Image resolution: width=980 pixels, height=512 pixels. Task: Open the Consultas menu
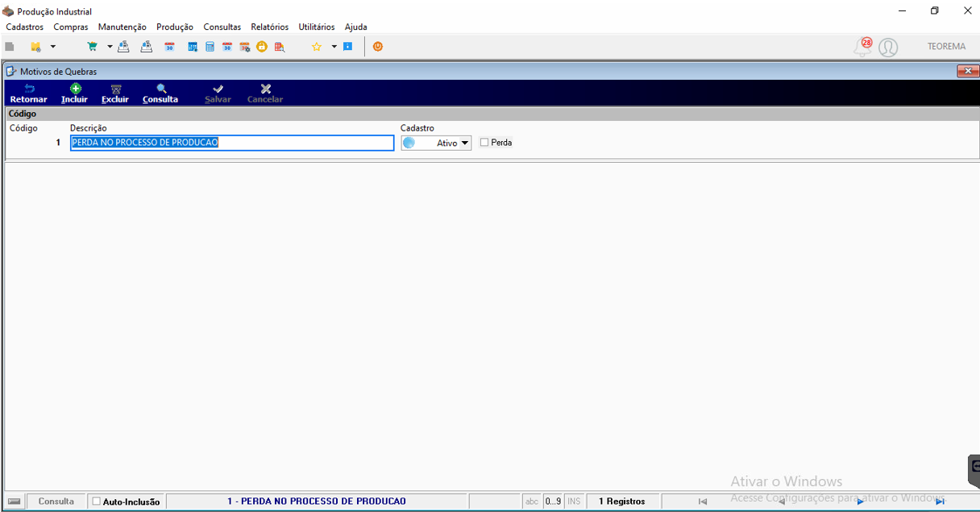click(x=222, y=27)
